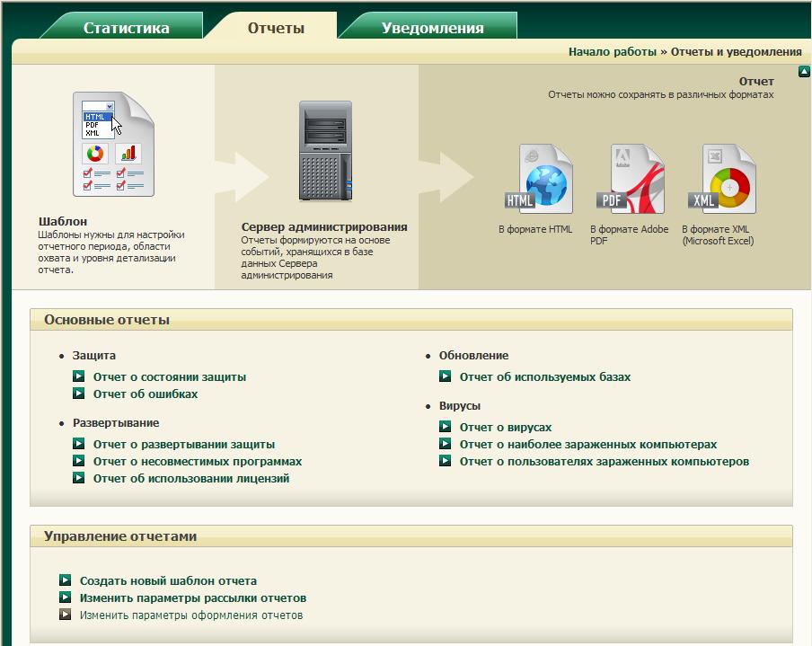812x646 pixels.
Task: Click Изменить параметры оформления отчетов
Action: [x=191, y=615]
